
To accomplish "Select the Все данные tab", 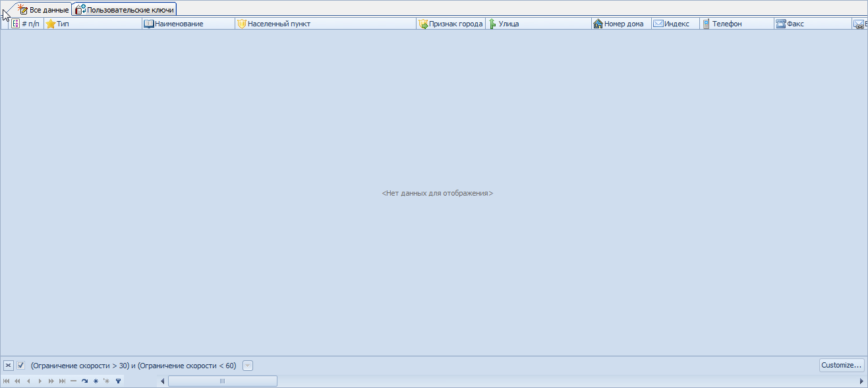I will point(43,9).
